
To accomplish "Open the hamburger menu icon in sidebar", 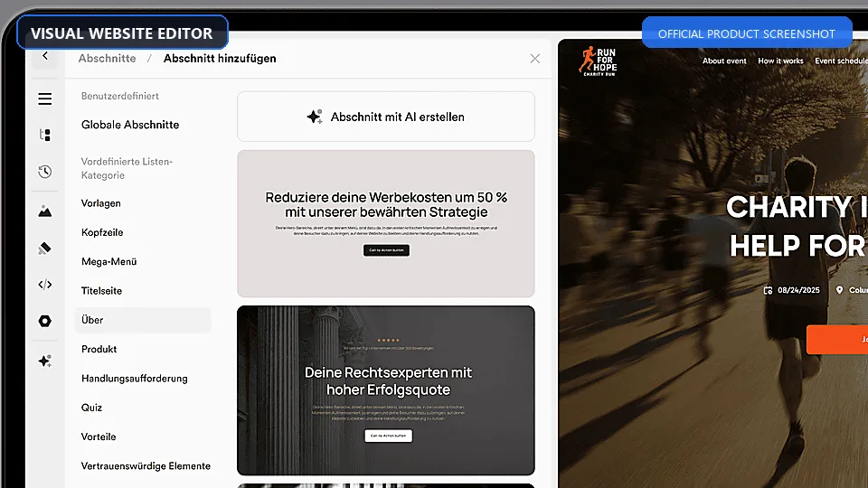I will (x=45, y=99).
